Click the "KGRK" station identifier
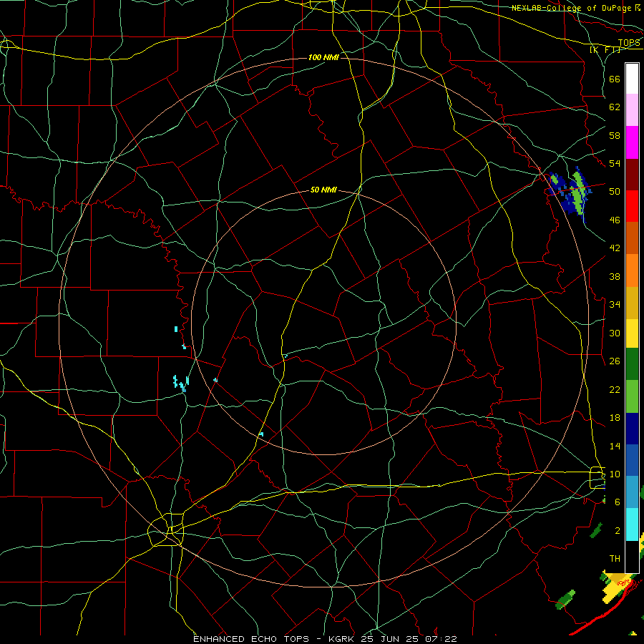644x644 pixels. tap(341, 639)
